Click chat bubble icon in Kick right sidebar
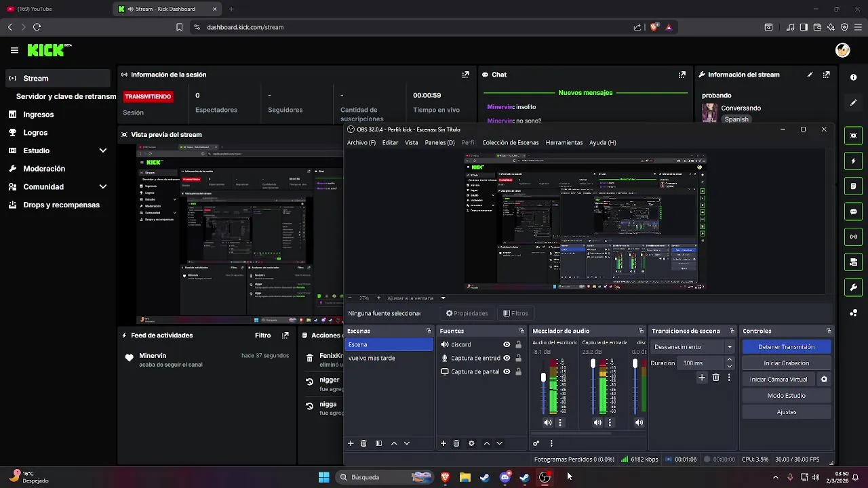 click(x=854, y=211)
